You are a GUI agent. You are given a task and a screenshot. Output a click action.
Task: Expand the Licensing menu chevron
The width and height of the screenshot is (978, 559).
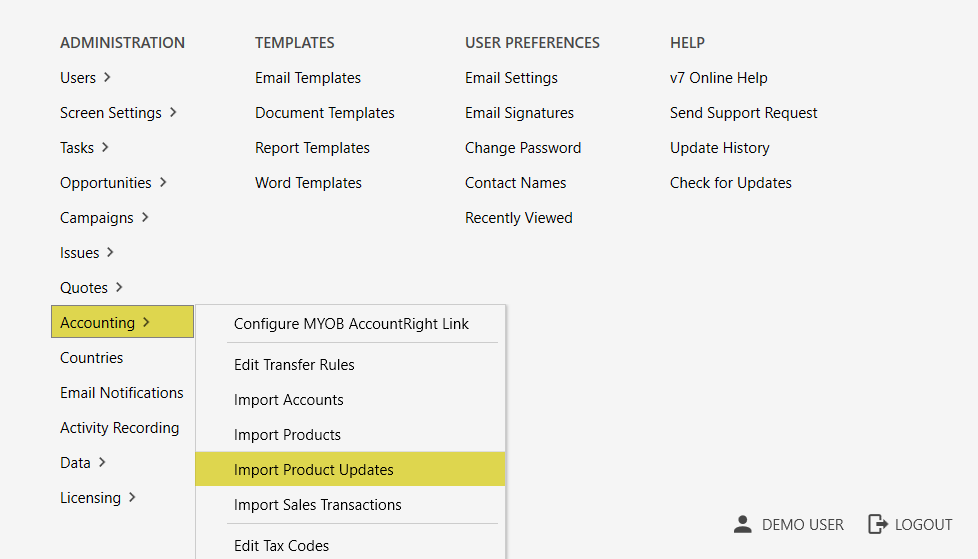(132, 497)
